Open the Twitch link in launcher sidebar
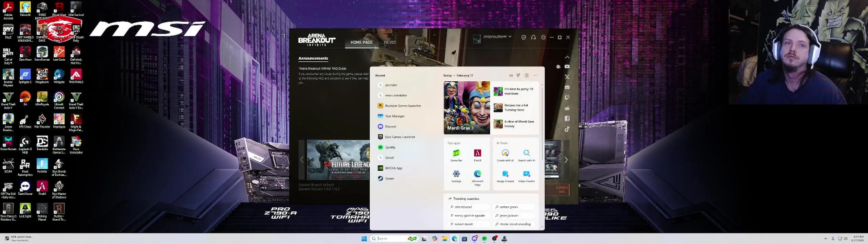The height and width of the screenshot is (244, 868). coord(567,98)
